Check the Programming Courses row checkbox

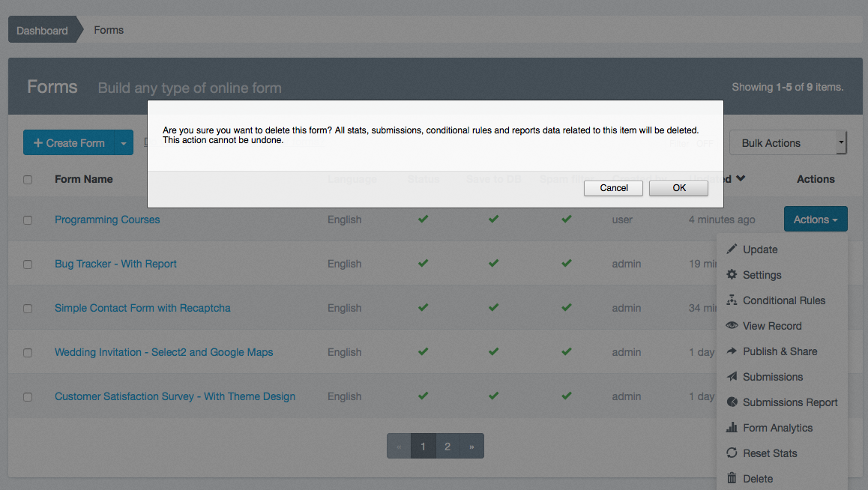[28, 220]
